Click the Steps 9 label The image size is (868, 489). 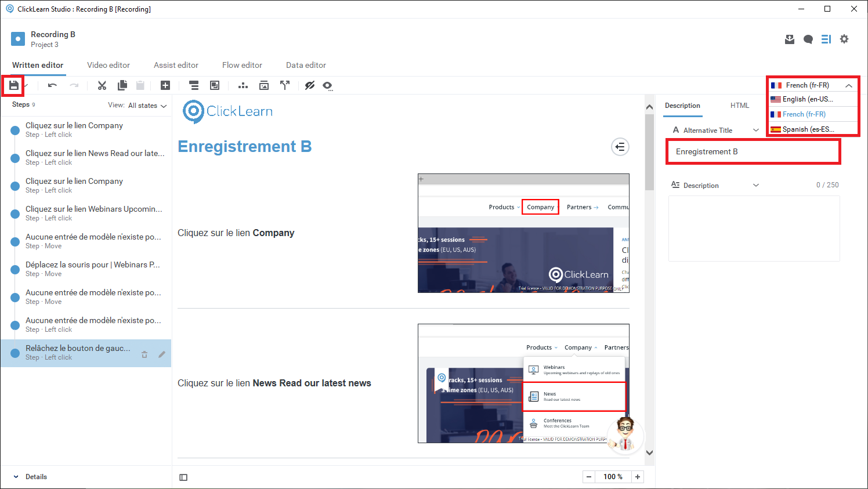[24, 104]
